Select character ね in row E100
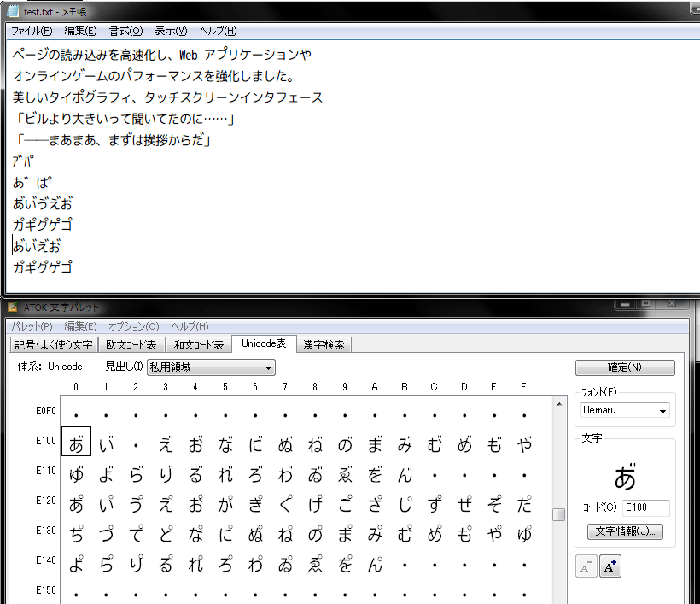 tap(315, 444)
